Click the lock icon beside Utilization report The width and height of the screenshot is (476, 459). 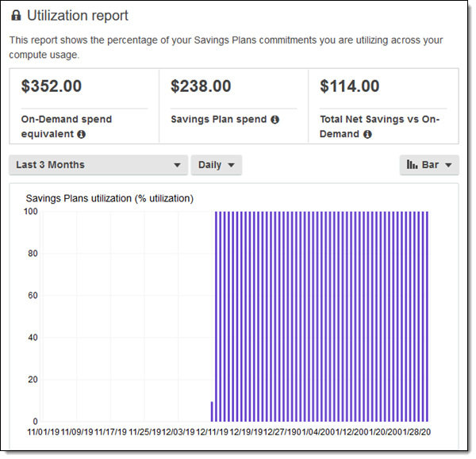point(16,16)
